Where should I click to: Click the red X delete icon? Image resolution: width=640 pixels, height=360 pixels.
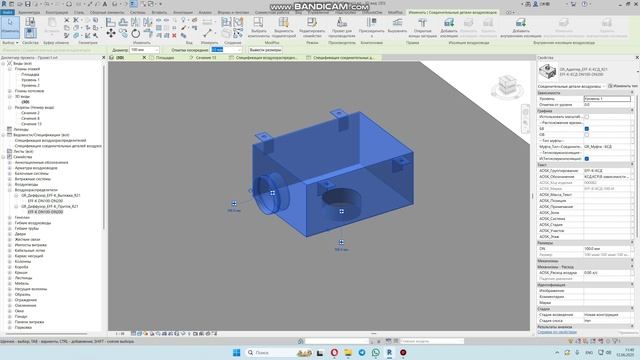tap(174, 36)
